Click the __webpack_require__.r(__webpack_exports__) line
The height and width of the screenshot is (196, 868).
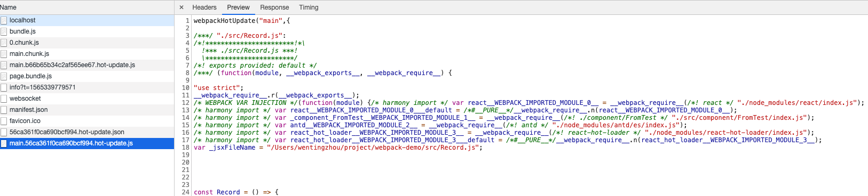[277, 95]
